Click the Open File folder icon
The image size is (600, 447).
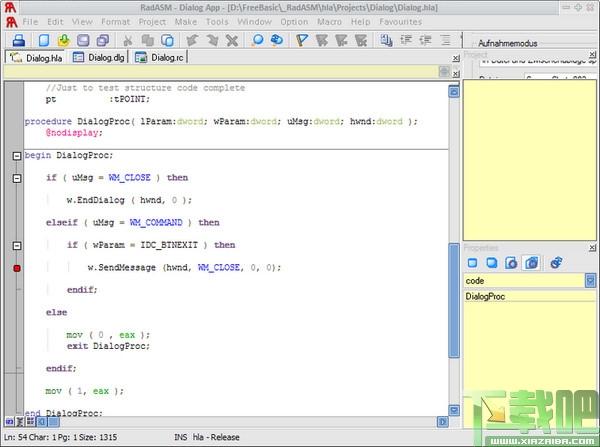coord(64,40)
